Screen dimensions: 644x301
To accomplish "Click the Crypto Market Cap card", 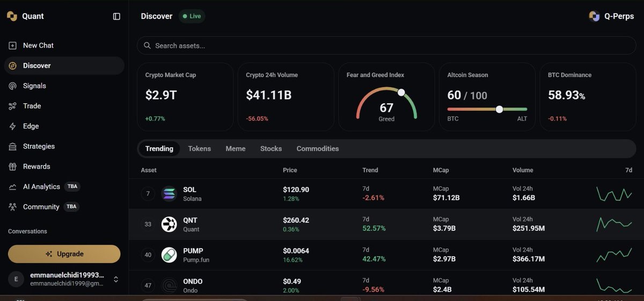I will 185,97.
